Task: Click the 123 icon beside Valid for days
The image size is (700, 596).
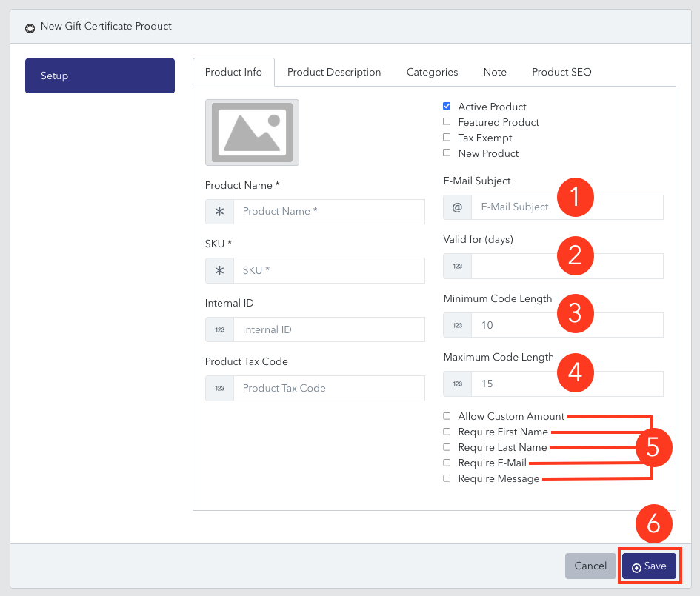Action: pyautogui.click(x=457, y=266)
